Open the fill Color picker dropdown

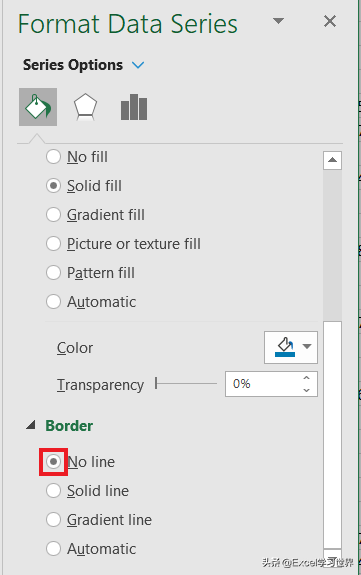click(291, 347)
